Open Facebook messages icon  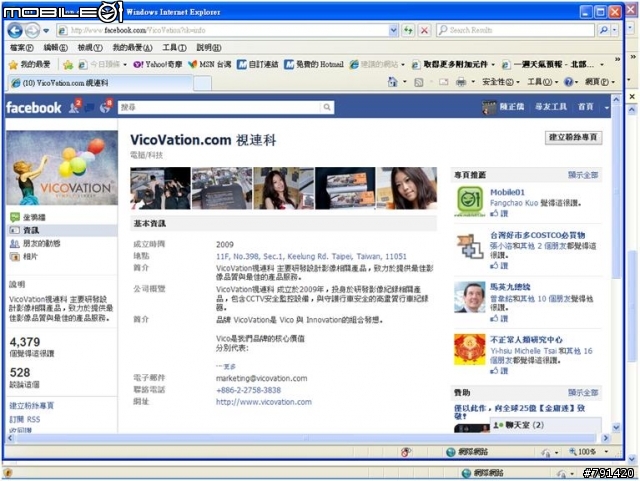pyautogui.click(x=90, y=107)
